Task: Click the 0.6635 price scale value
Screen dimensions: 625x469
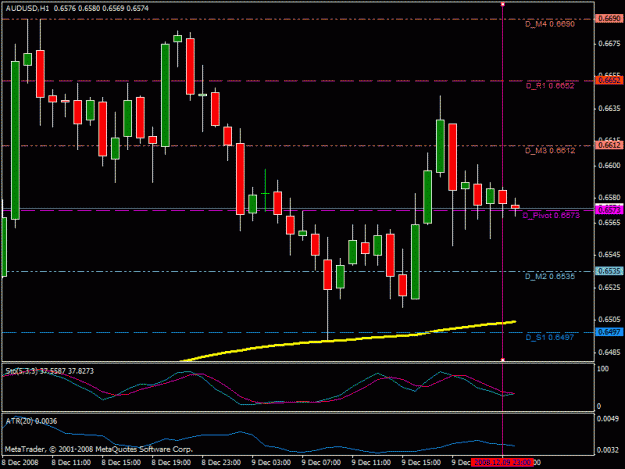Action: click(609, 108)
